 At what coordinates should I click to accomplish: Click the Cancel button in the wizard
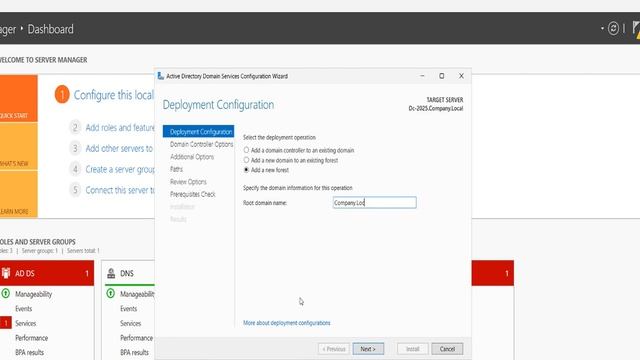point(447,349)
